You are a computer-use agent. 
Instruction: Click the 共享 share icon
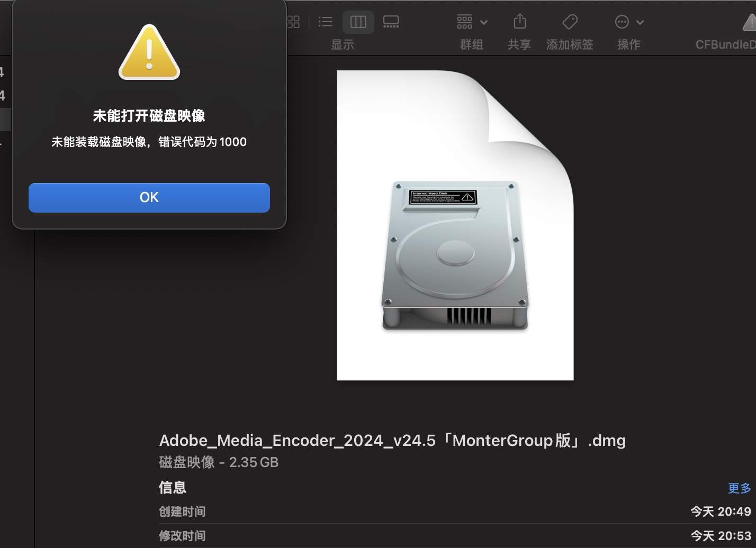[x=519, y=22]
